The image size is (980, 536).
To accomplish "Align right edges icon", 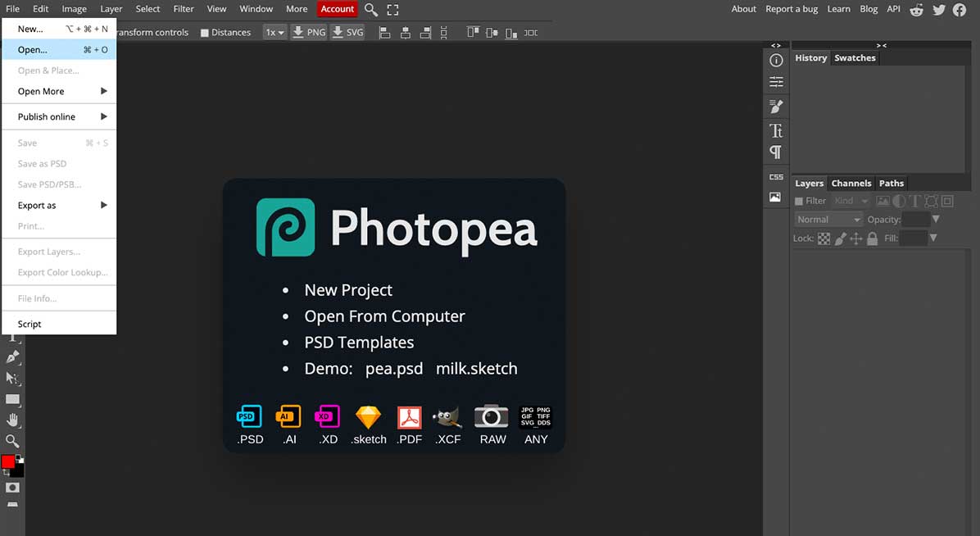I will (x=425, y=33).
